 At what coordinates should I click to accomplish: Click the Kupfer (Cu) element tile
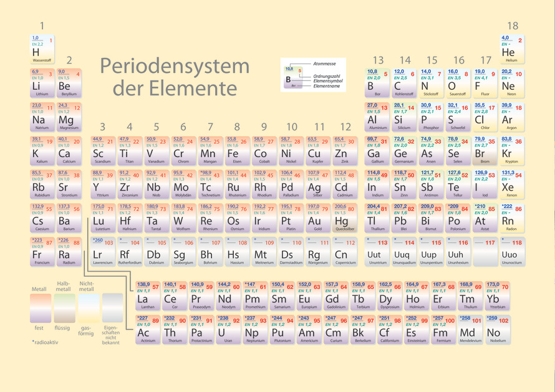[x=318, y=151]
